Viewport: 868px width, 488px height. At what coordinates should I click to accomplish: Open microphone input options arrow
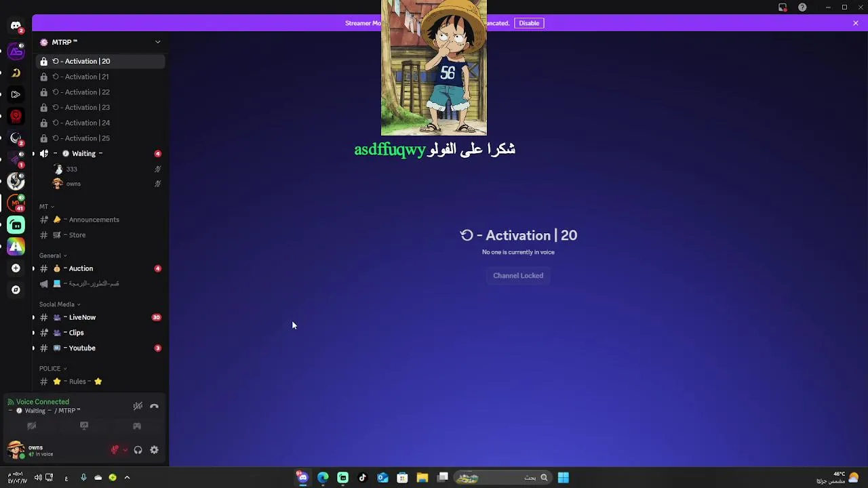coord(125,450)
